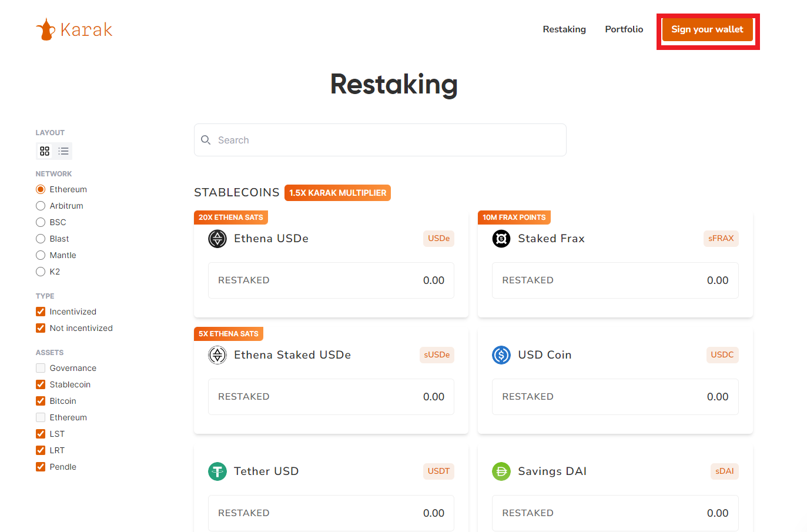Image resolution: width=807 pixels, height=532 pixels.
Task: Uncheck the LRT assets checkbox
Action: 41,450
